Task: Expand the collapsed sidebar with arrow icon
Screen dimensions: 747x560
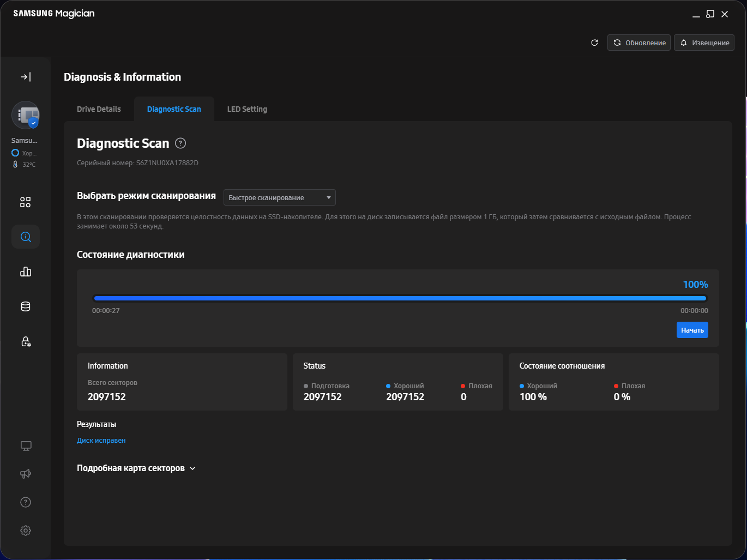Action: pos(26,77)
